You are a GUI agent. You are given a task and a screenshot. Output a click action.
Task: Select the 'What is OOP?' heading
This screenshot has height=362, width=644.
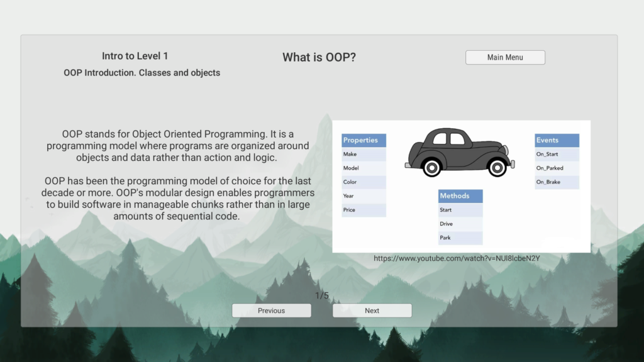[x=319, y=57]
